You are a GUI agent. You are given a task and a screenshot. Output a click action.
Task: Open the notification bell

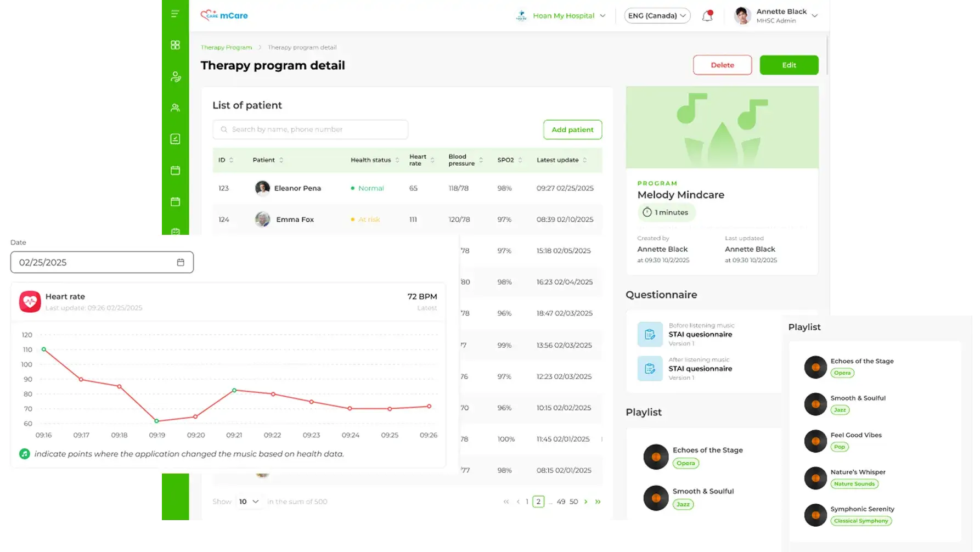[x=707, y=16]
